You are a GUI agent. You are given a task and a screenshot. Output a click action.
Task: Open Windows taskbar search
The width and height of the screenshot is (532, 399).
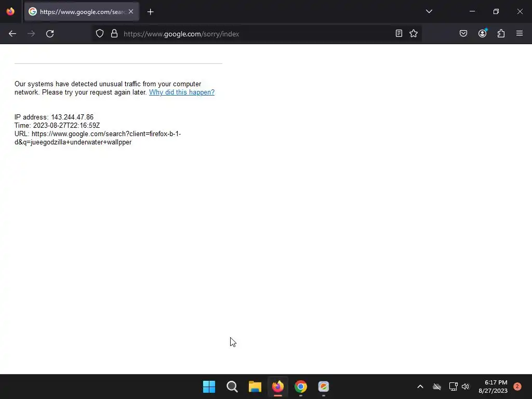tap(232, 387)
